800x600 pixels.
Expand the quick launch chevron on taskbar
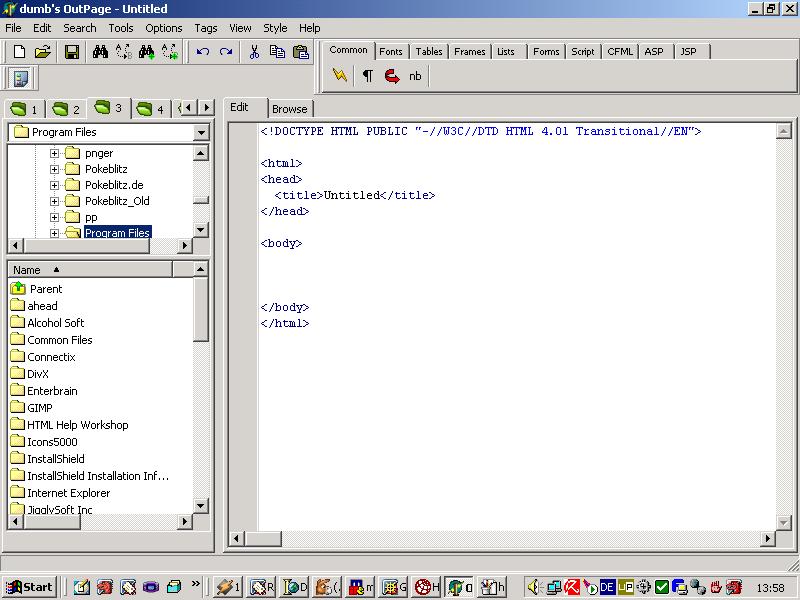coord(196,584)
